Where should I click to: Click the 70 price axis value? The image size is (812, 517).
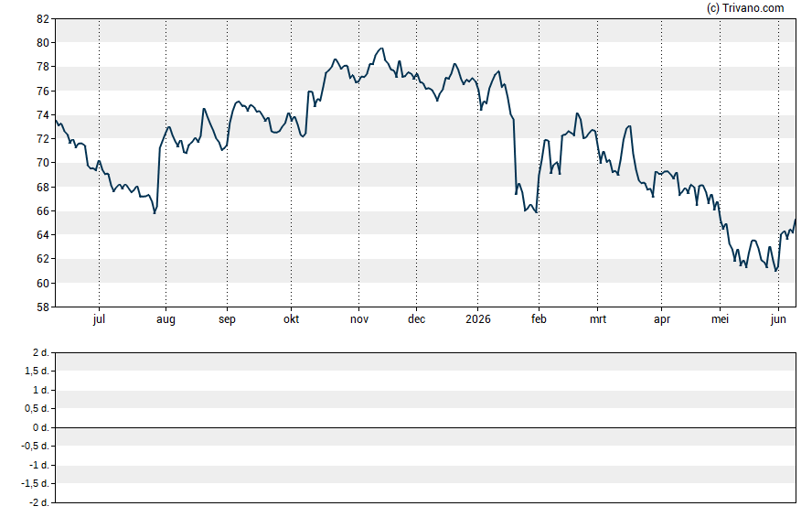tap(43, 163)
